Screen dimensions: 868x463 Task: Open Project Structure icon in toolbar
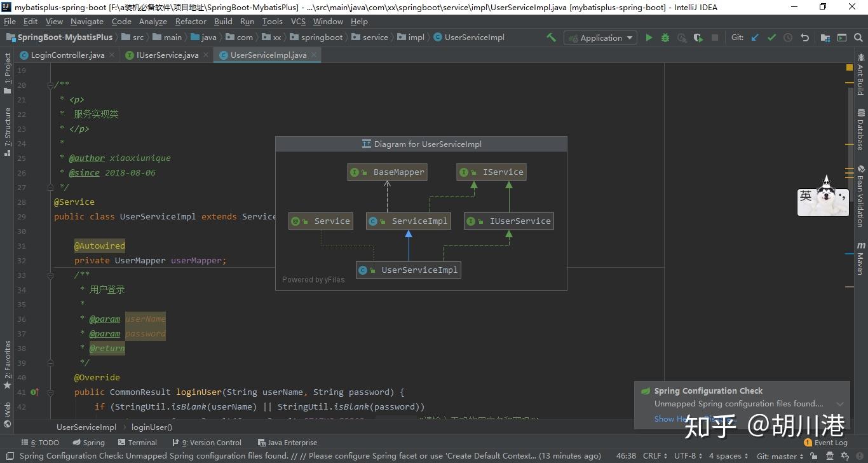[x=825, y=38]
